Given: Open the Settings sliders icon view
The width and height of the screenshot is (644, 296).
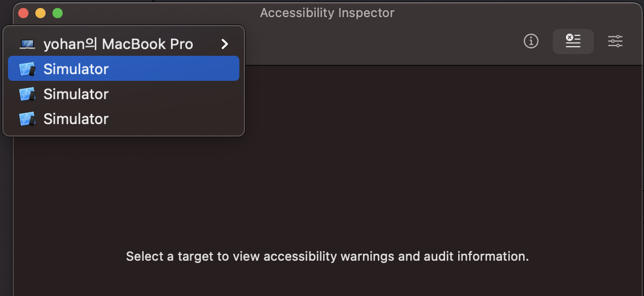Looking at the screenshot, I should (616, 42).
